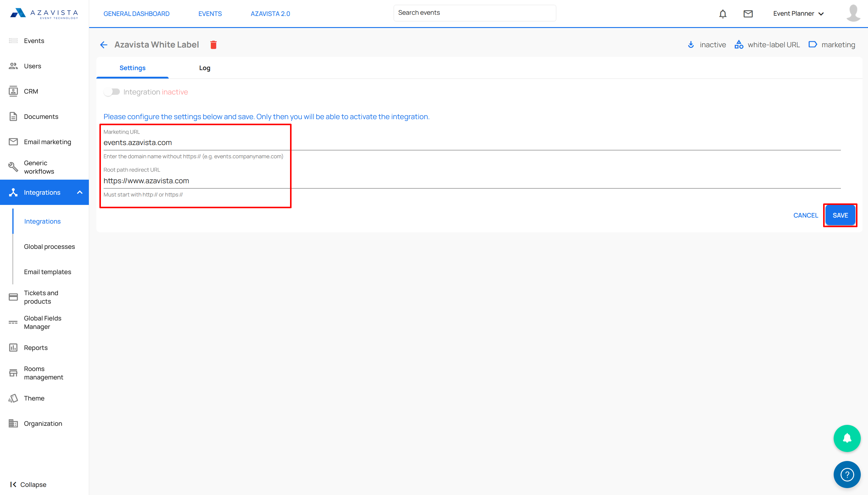The width and height of the screenshot is (868, 495).
Task: Click the white-label URL label
Action: (773, 45)
